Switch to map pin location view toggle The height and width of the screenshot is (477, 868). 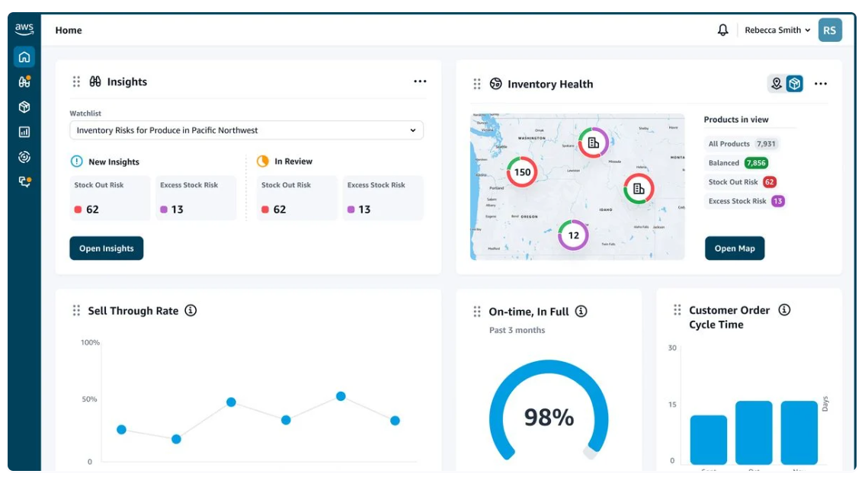pyautogui.click(x=777, y=84)
